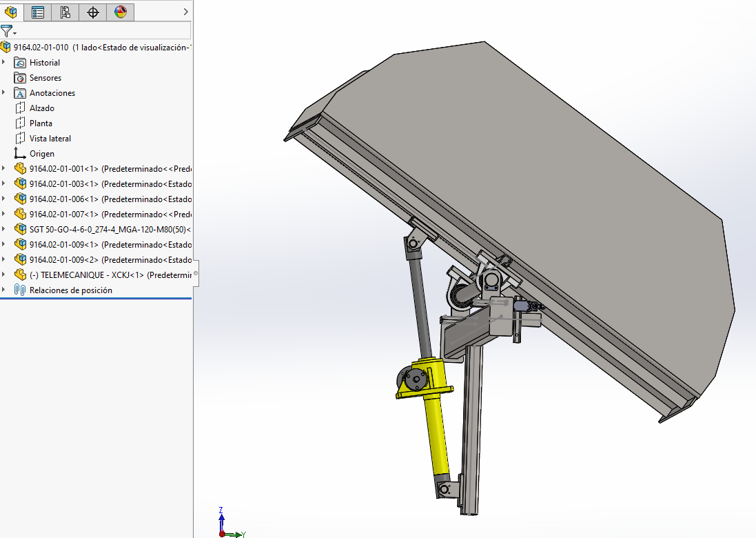Image resolution: width=756 pixels, height=538 pixels.
Task: Open the FeatureManager design tree tab
Action: pos(10,12)
